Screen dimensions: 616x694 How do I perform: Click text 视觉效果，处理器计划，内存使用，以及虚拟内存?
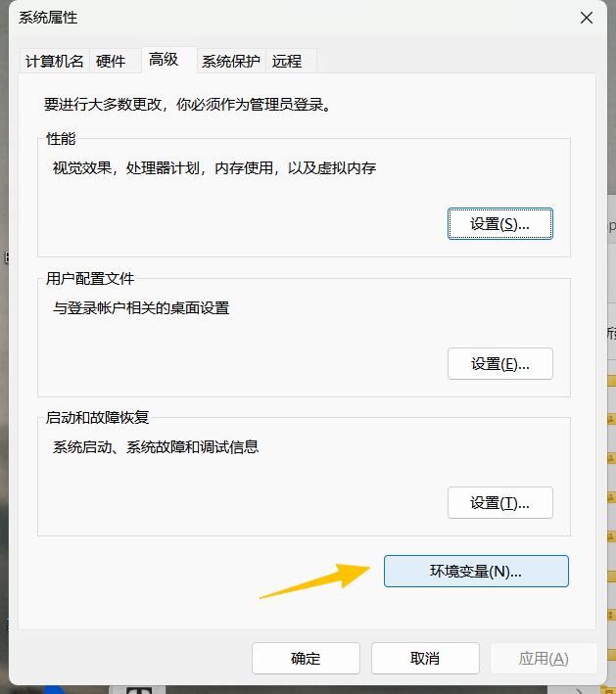(214, 168)
